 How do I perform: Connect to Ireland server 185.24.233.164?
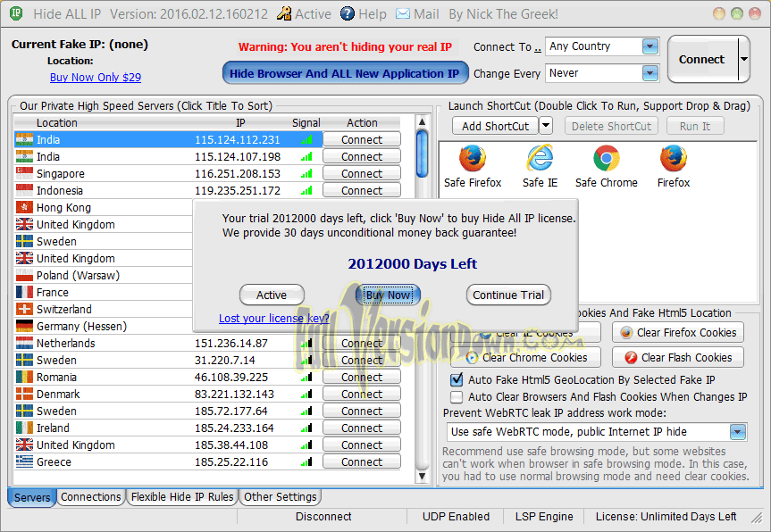pyautogui.click(x=362, y=428)
